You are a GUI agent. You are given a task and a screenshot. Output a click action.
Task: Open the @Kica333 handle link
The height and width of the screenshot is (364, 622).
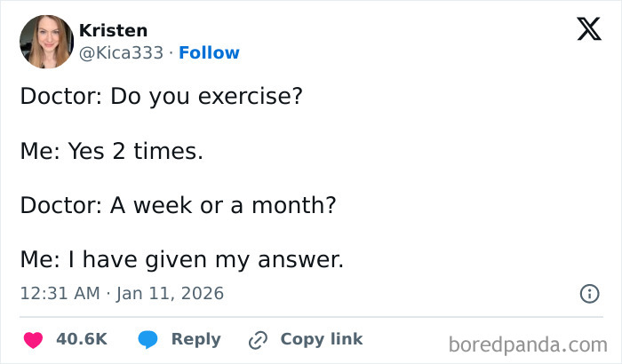[x=122, y=52]
